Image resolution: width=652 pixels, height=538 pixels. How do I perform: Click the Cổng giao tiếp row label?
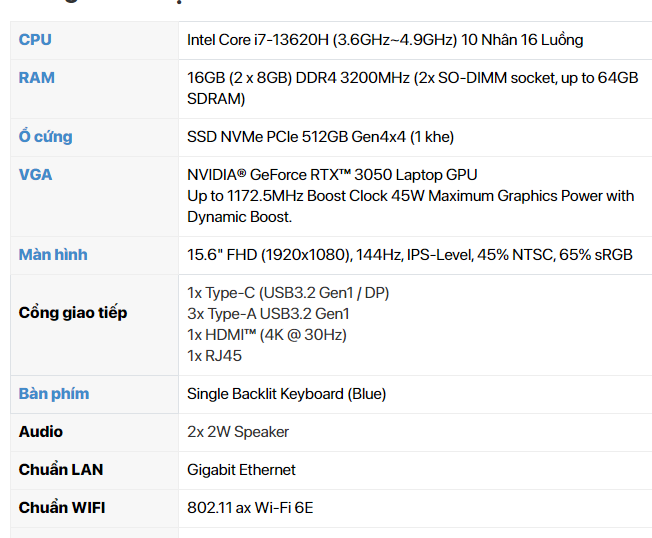73,313
